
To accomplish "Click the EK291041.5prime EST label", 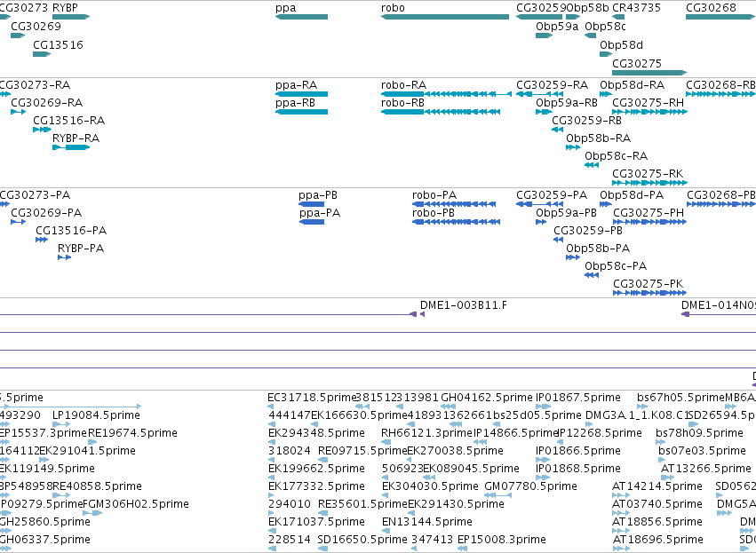I will [87, 451].
